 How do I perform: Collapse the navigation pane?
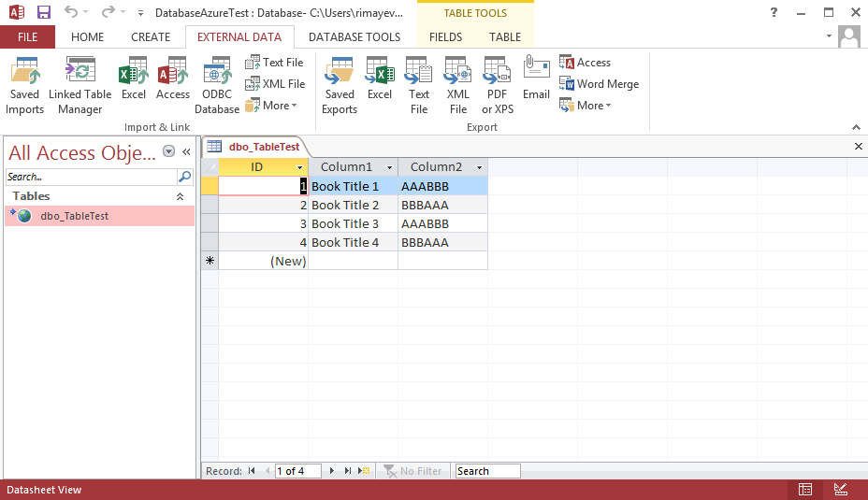tap(186, 151)
